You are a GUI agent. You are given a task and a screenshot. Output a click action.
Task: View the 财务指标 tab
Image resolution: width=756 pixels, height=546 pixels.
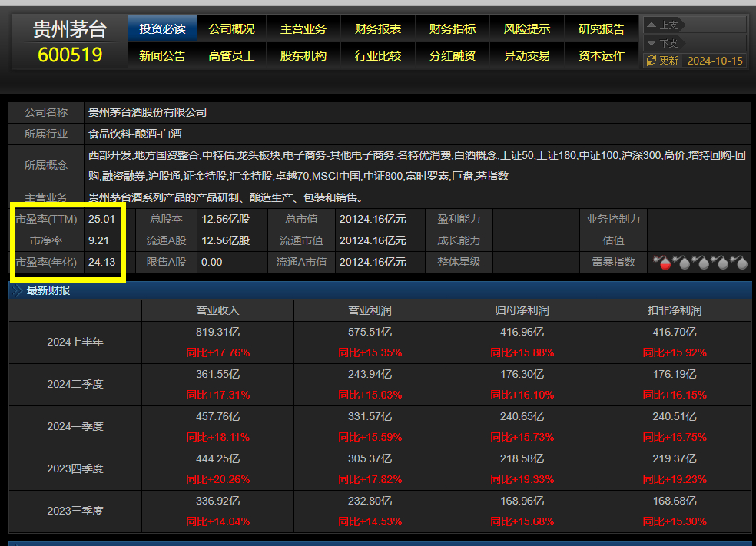point(453,29)
